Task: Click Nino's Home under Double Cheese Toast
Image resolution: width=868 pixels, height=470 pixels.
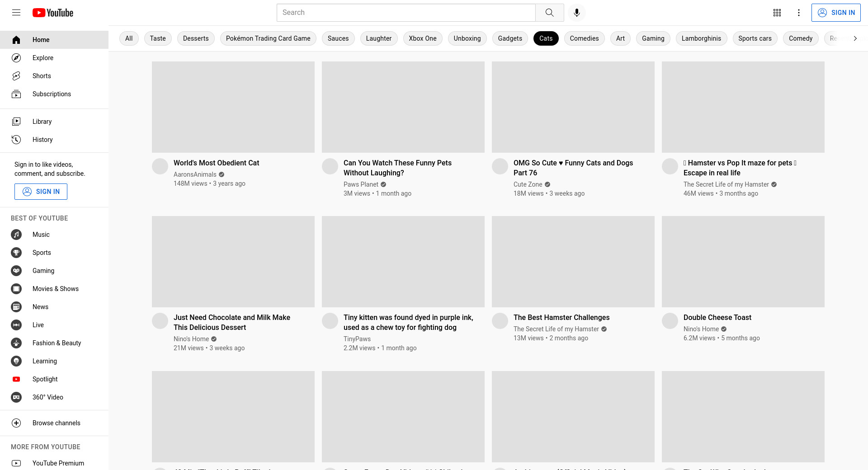Action: (x=701, y=329)
